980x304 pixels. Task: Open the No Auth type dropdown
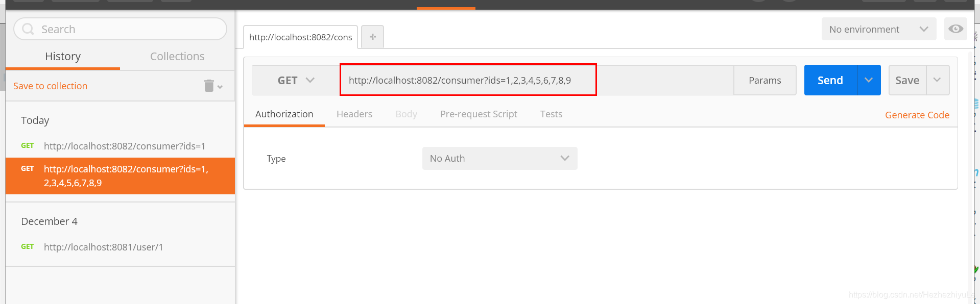click(x=500, y=158)
